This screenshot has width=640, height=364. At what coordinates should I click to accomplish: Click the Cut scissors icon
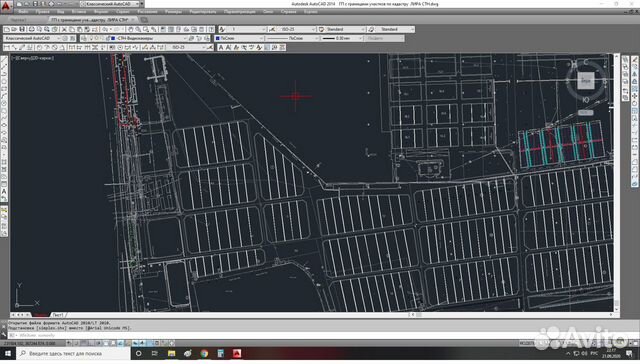[64, 29]
